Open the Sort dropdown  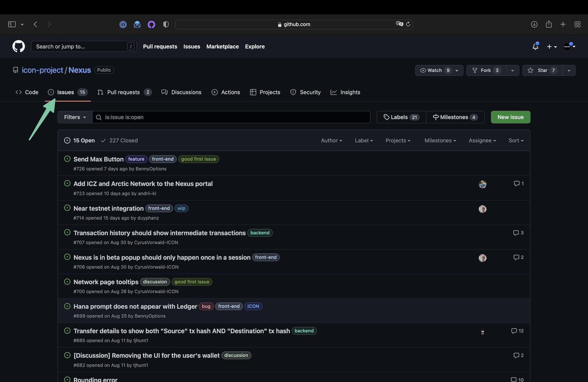[516, 140]
